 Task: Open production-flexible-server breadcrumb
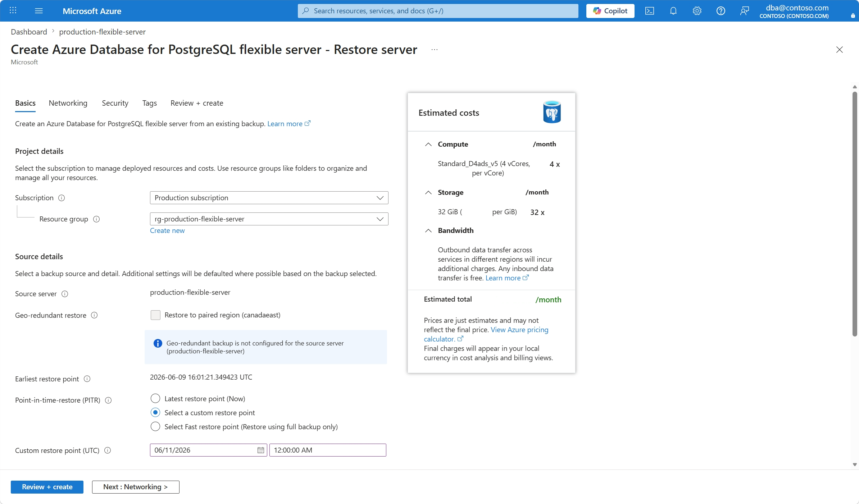tap(102, 32)
